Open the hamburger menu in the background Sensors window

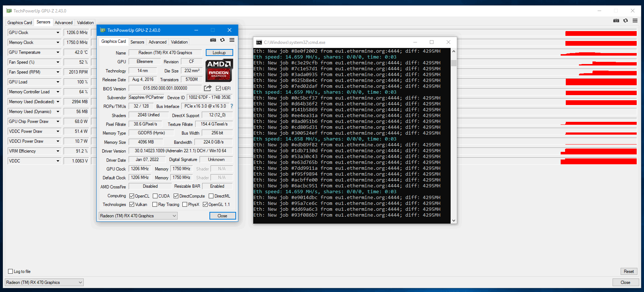(635, 20)
